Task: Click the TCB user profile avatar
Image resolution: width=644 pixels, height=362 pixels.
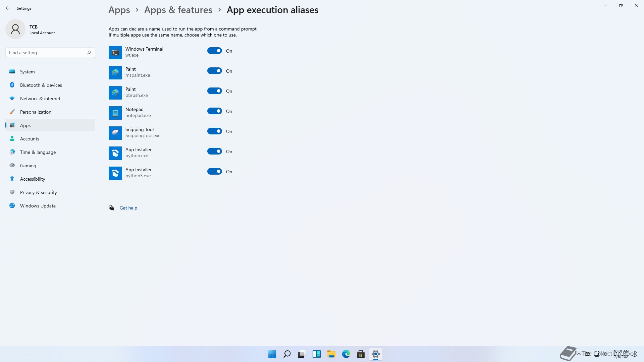Action: point(15,29)
